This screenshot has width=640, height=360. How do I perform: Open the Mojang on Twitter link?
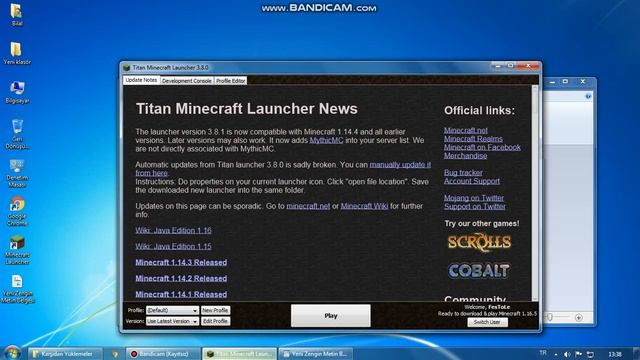(474, 198)
